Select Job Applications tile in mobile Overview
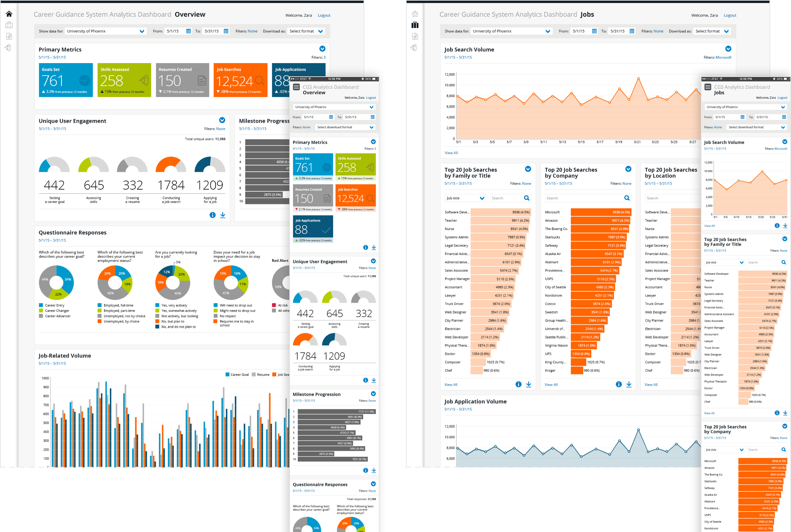 313,229
